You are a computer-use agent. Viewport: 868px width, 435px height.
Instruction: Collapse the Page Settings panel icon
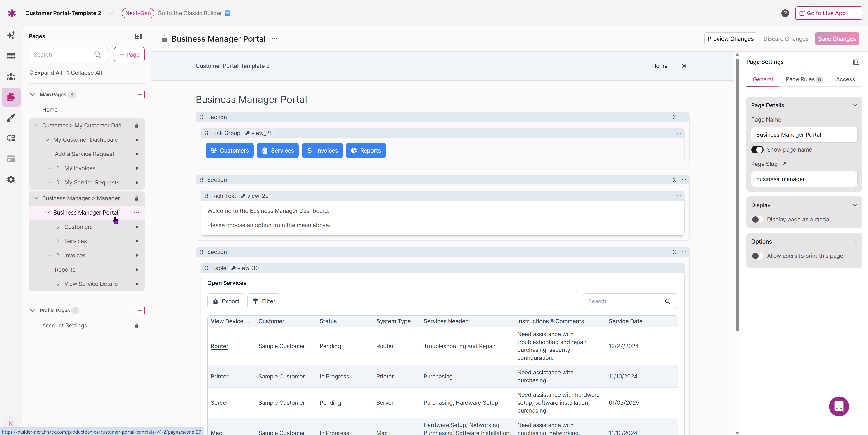tap(856, 62)
